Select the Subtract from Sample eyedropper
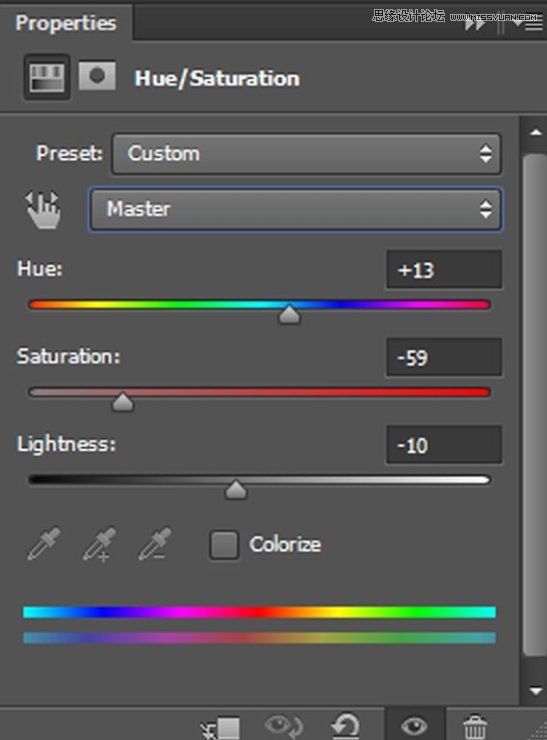The image size is (547, 740). (155, 544)
